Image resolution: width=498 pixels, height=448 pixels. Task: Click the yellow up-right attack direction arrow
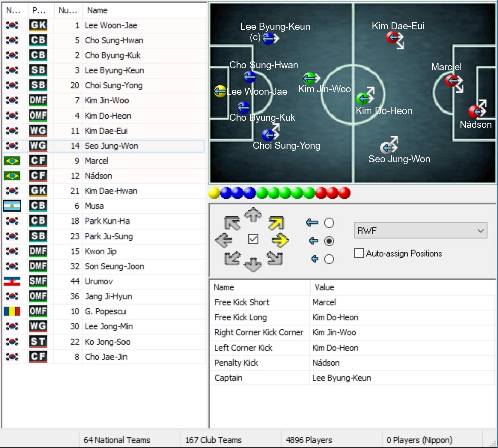pos(276,222)
